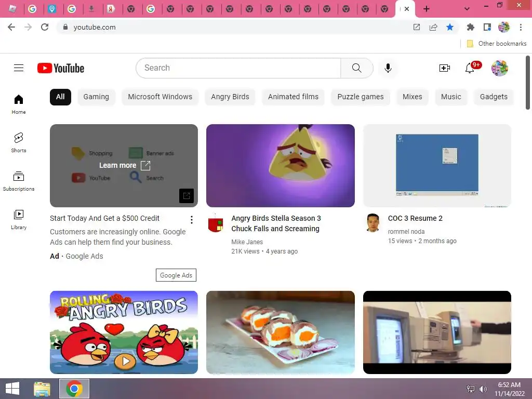Open notifications with the bell icon
This screenshot has height=399, width=532.
click(470, 68)
